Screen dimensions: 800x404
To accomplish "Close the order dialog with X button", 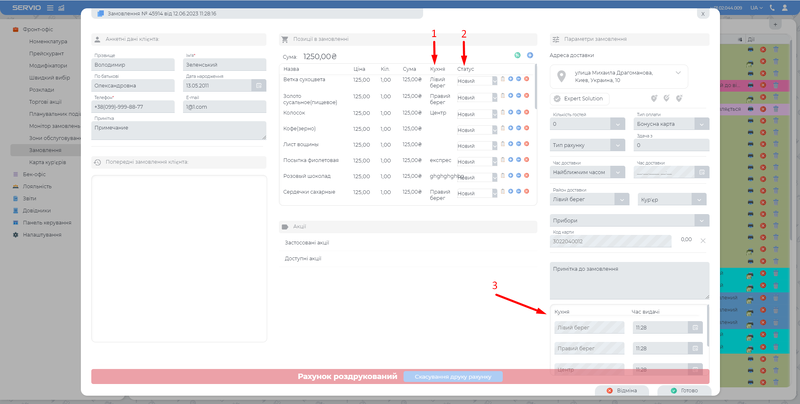I will pyautogui.click(x=704, y=14).
